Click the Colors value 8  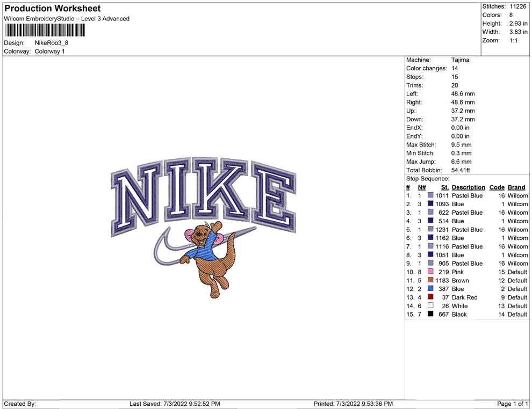(x=511, y=15)
